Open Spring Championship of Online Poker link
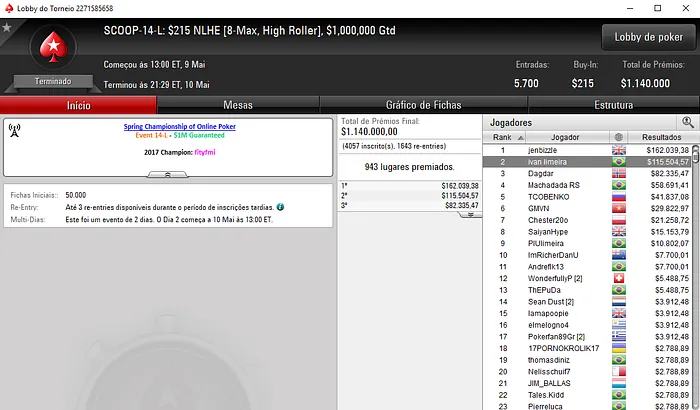 pos(179,126)
